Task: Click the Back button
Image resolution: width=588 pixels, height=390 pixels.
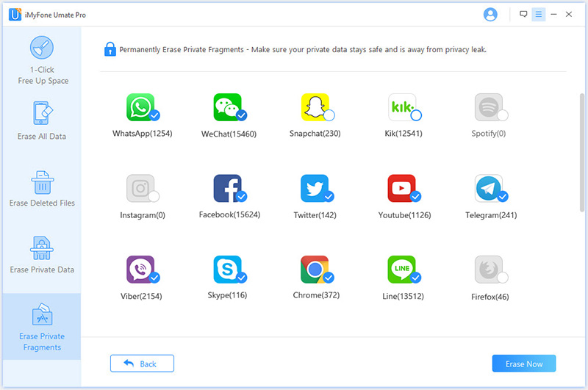Action: coord(142,364)
